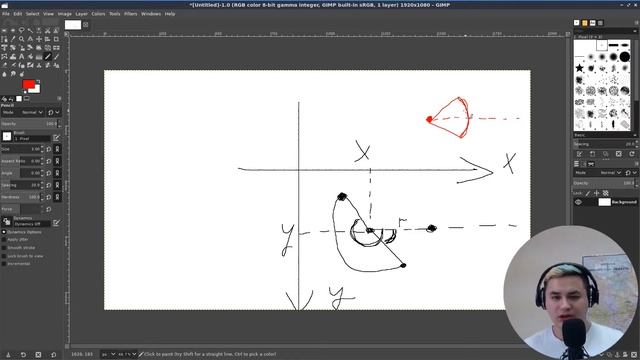Viewport: 640px width, 360px height.
Task: Switch to the Patterns tab
Action: click(584, 23)
